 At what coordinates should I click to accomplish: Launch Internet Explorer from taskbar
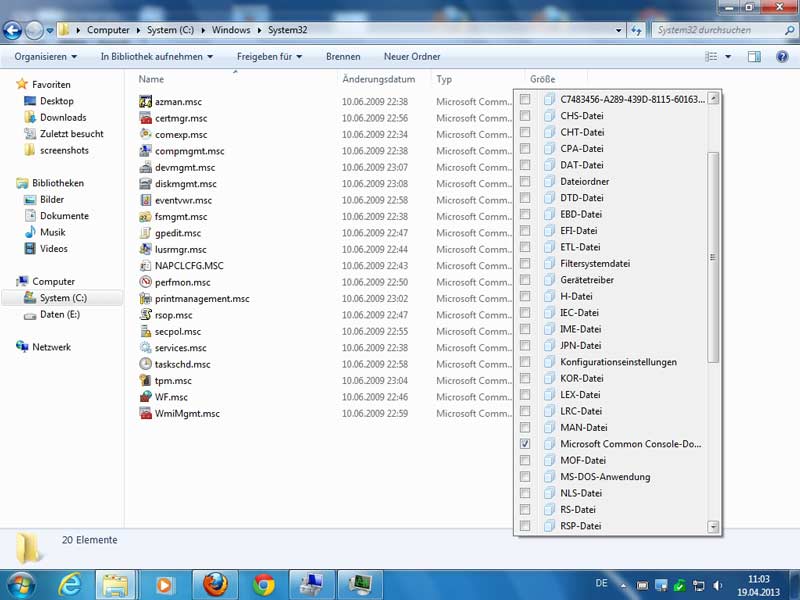70,583
